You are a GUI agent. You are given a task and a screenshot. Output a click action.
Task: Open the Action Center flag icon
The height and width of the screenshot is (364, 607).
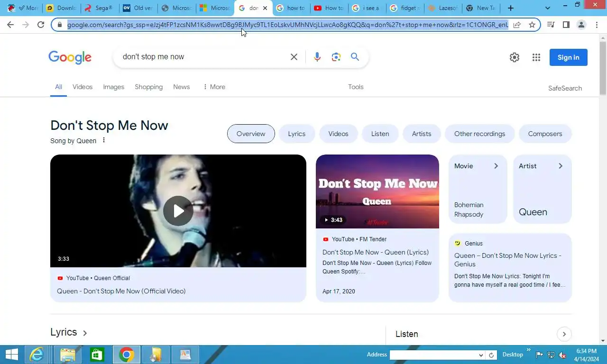(x=540, y=355)
